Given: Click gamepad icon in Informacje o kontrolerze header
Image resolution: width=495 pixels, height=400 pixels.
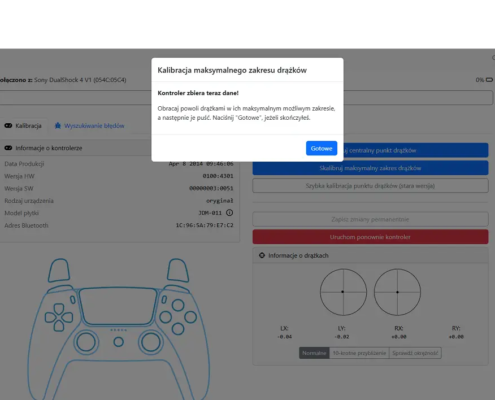Looking at the screenshot, I should click(x=8, y=148).
